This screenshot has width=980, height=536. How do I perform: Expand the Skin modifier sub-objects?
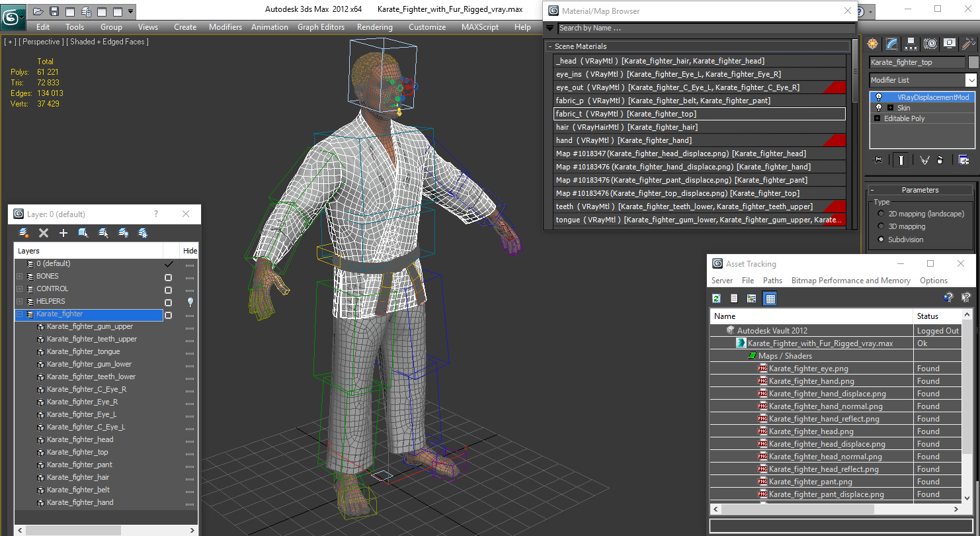click(x=890, y=108)
